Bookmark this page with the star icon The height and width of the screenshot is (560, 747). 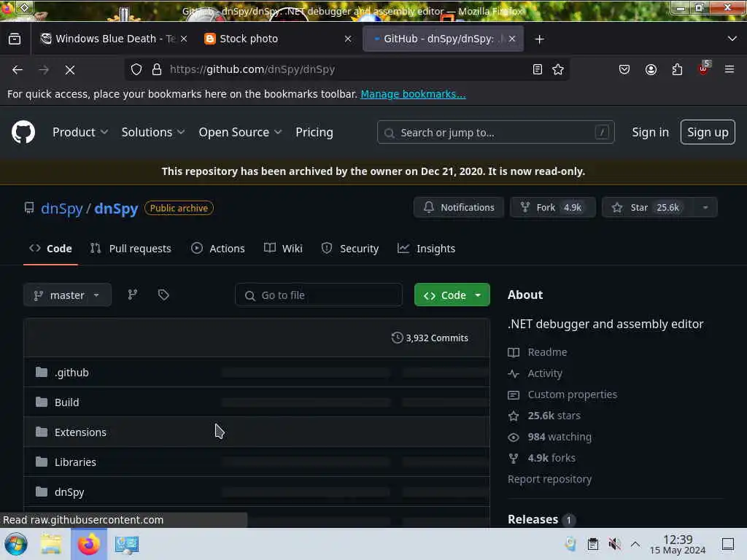point(558,69)
